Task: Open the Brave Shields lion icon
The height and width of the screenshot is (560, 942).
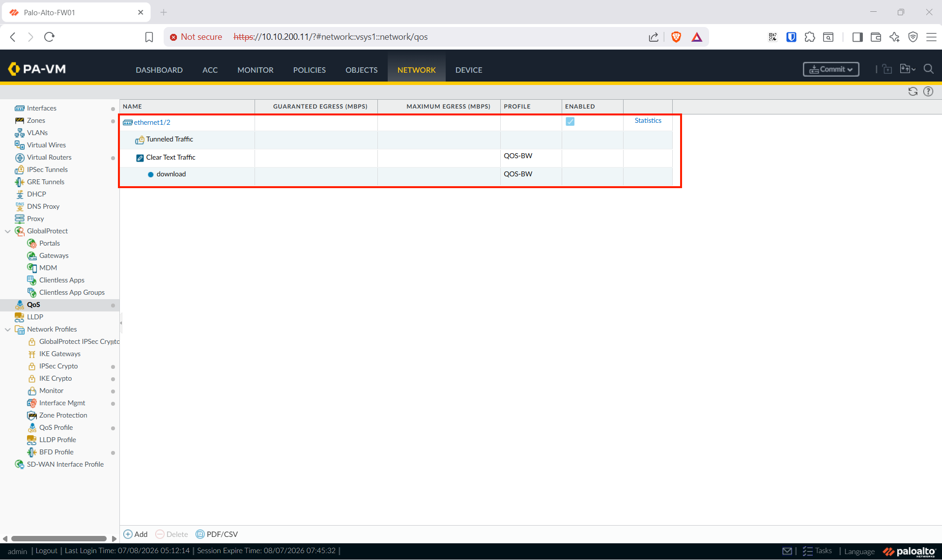Action: (x=676, y=37)
